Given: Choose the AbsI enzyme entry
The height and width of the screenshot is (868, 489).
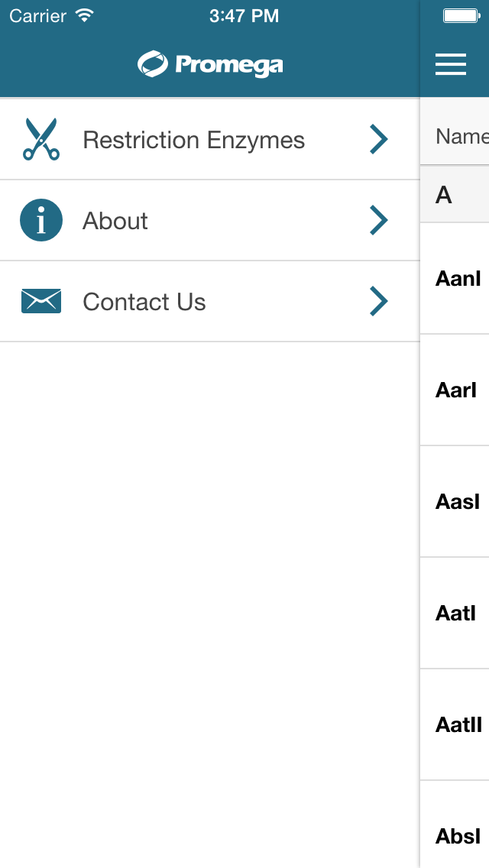Looking at the screenshot, I should click(x=455, y=824).
